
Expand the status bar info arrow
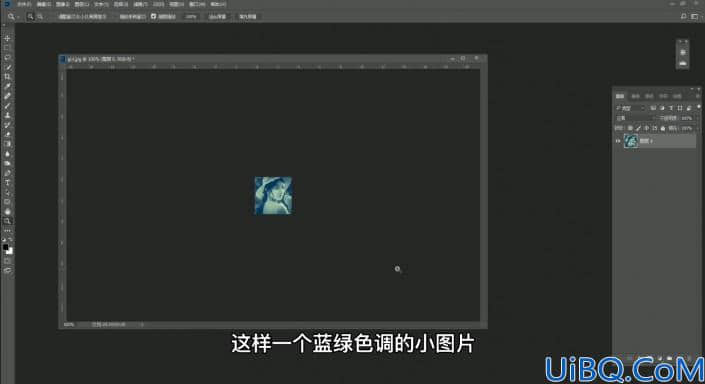coord(142,324)
